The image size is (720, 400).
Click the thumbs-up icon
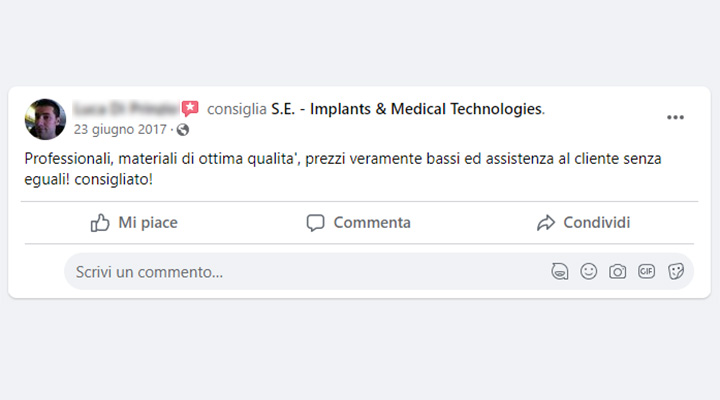[100, 223]
